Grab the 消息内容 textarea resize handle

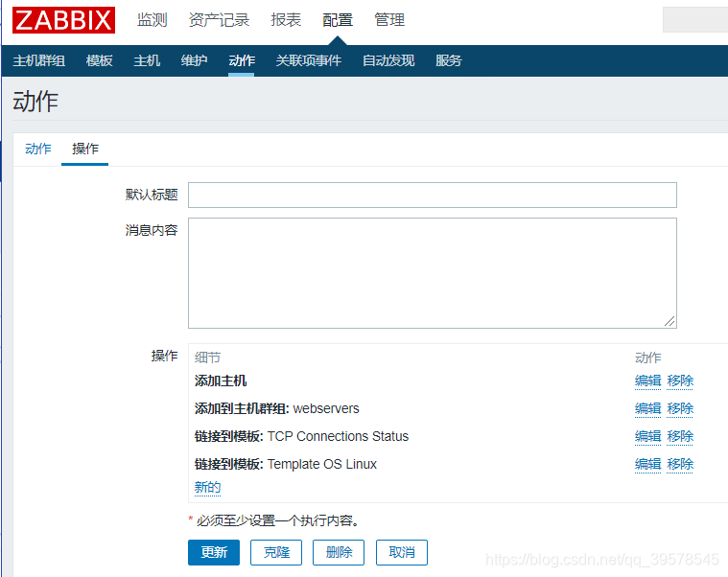(669, 321)
